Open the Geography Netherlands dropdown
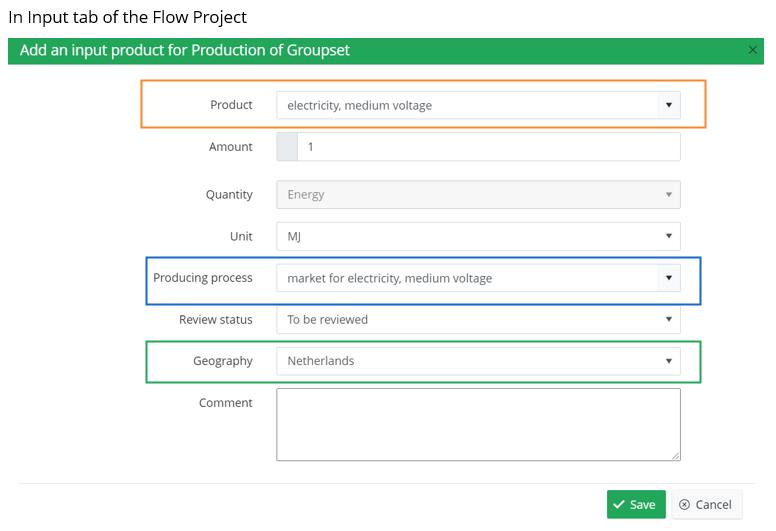This screenshot has width=776, height=531. pos(478,361)
